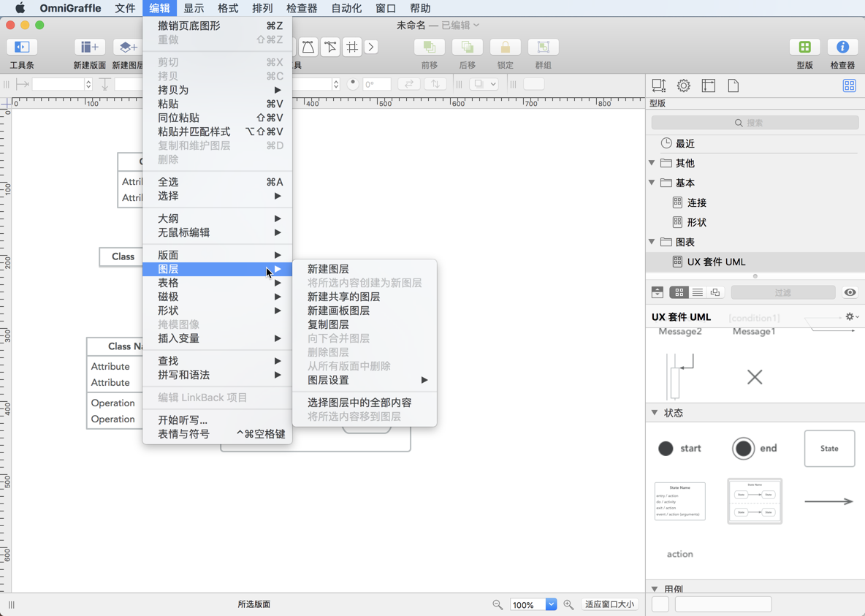Toggle the eye visibility icon in stencil panel

850,292
